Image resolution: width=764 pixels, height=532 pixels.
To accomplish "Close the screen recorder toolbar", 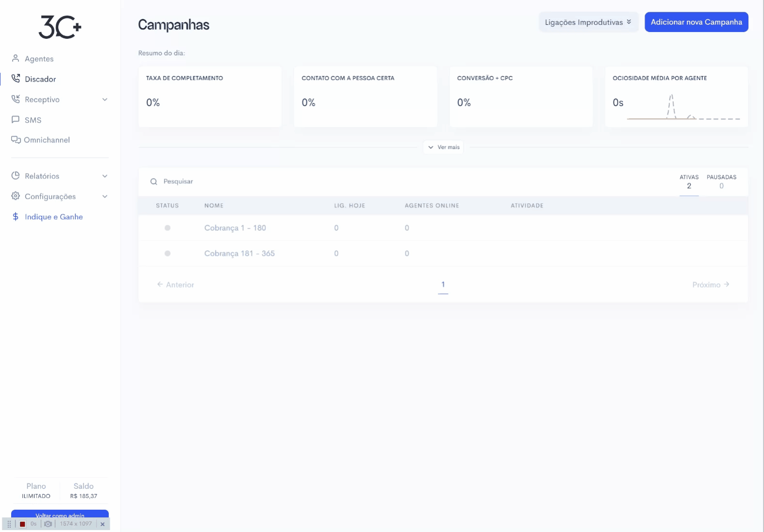I will point(102,524).
